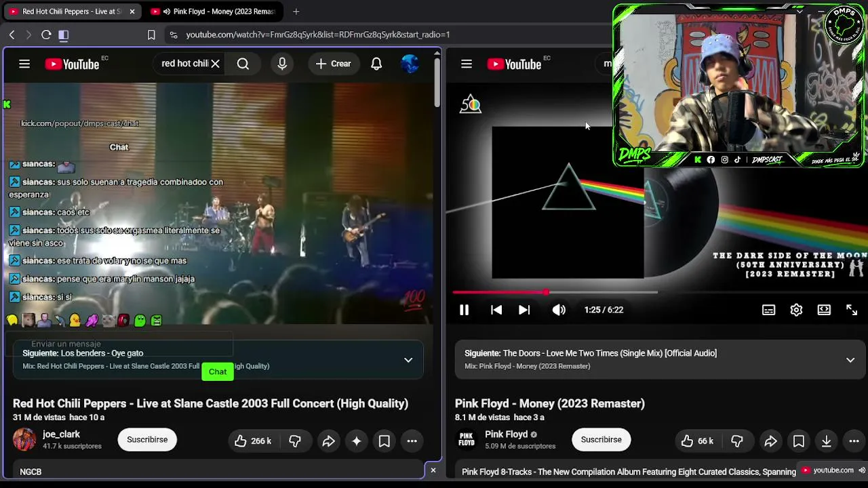The image size is (868, 488).
Task: Open the Pink Floyd channel avatar
Action: (x=467, y=440)
